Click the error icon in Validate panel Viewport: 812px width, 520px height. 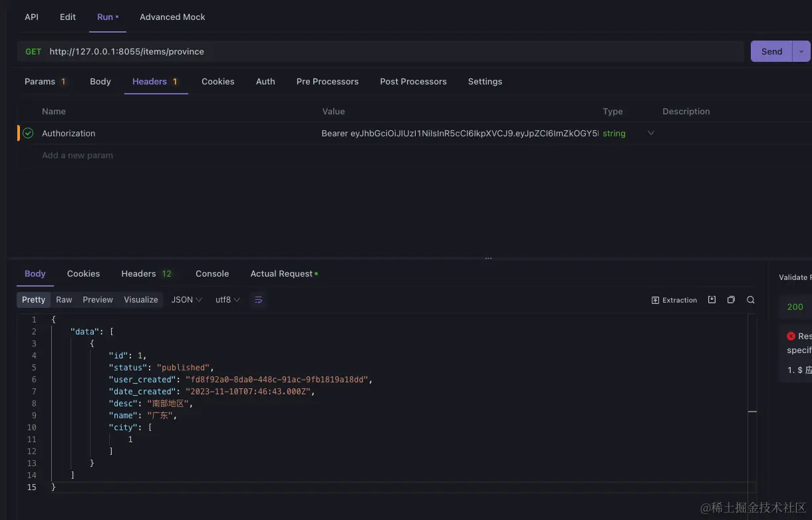789,336
